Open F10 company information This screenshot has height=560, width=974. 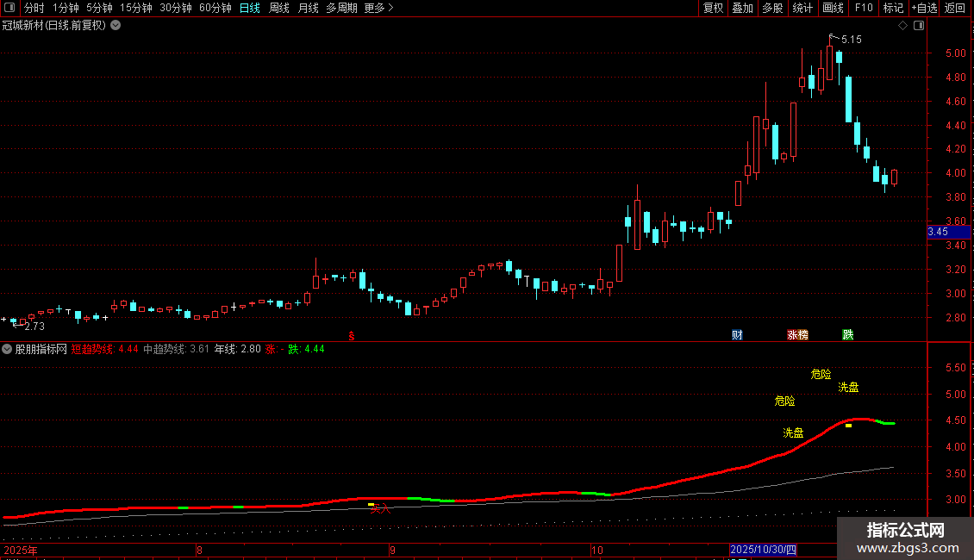tap(864, 8)
